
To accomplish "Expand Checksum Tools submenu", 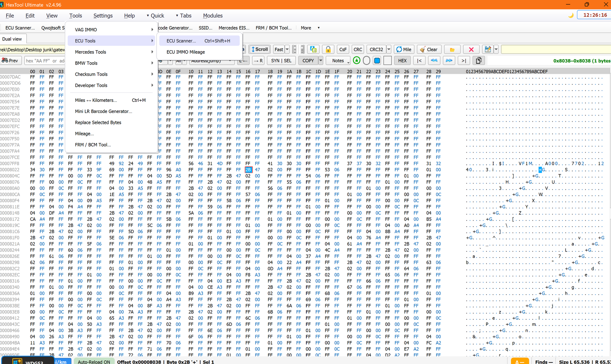I will pyautogui.click(x=112, y=74).
